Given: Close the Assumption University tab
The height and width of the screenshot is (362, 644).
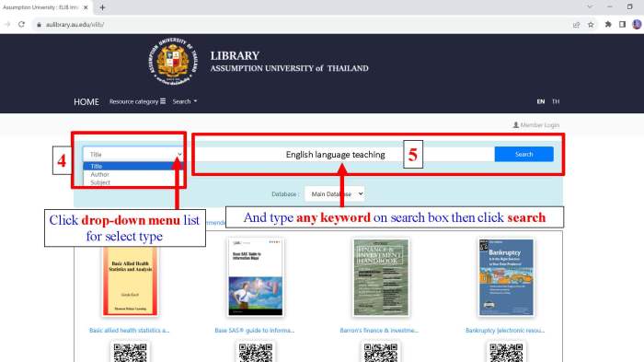Looking at the screenshot, I should [86, 7].
